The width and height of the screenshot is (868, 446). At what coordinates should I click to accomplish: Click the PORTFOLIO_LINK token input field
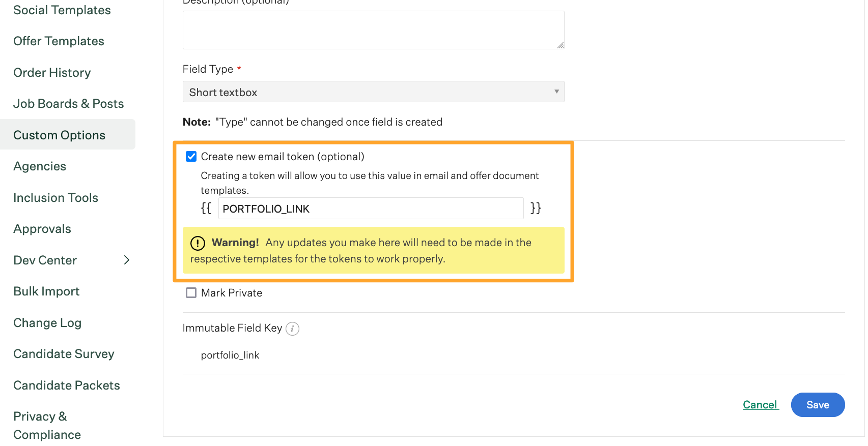(371, 209)
